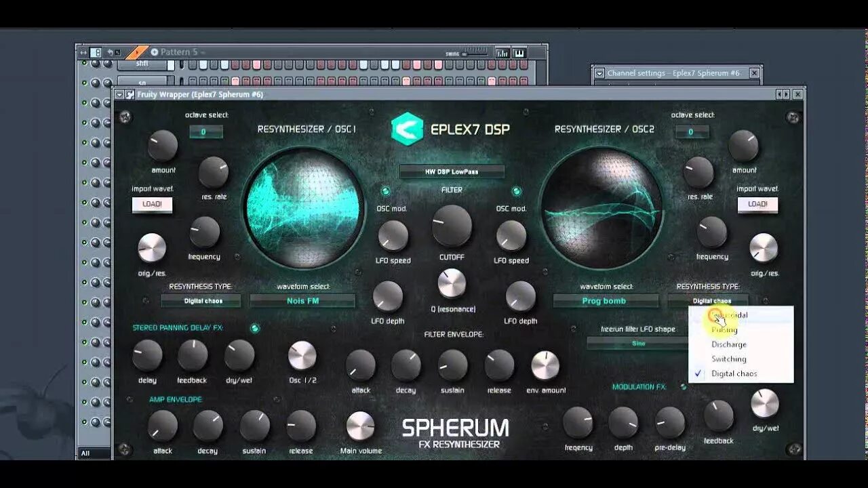The width and height of the screenshot is (868, 488).
Task: Click the amp envelope attack knob
Action: [163, 426]
